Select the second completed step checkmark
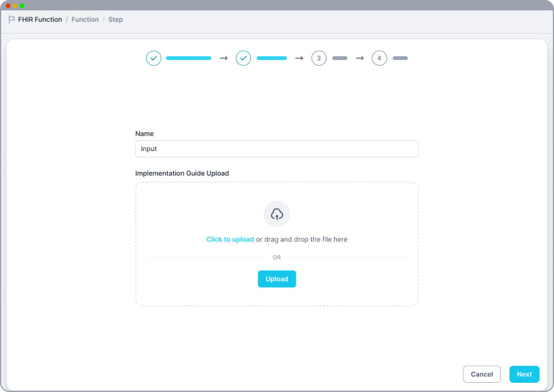This screenshot has width=554, height=392. coord(244,58)
